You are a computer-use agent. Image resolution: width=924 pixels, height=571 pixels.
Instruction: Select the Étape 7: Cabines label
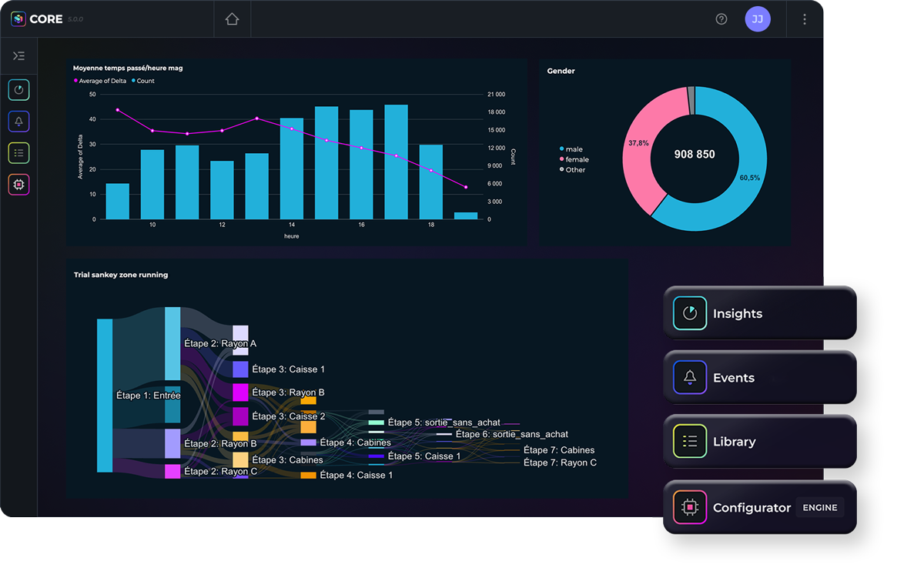(559, 450)
